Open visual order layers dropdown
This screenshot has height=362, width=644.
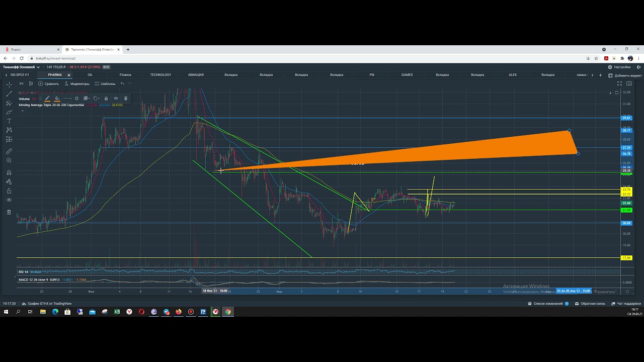point(87,99)
